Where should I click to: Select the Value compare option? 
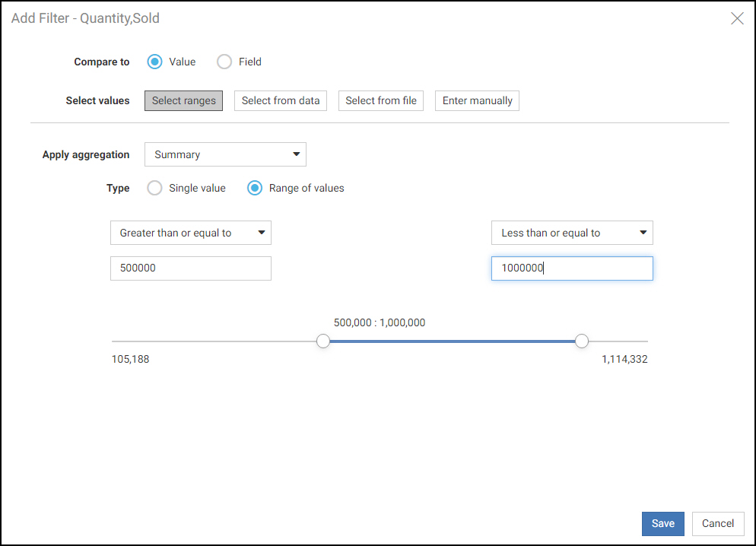click(154, 62)
